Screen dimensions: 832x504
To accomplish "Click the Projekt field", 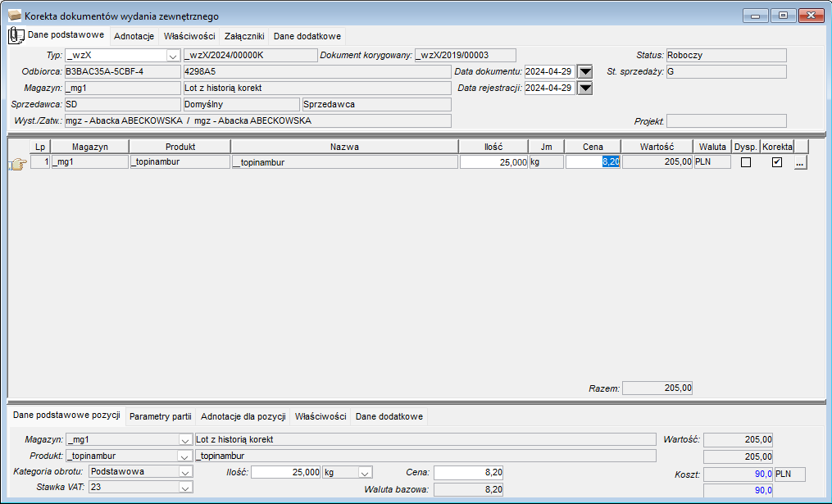I will (x=726, y=121).
